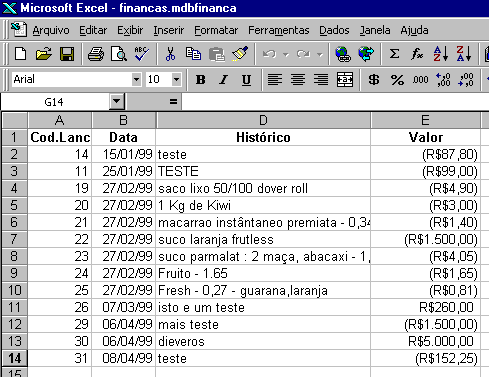Select the date cell 07/03/99
This screenshot has height=377, width=489.
pos(123,307)
